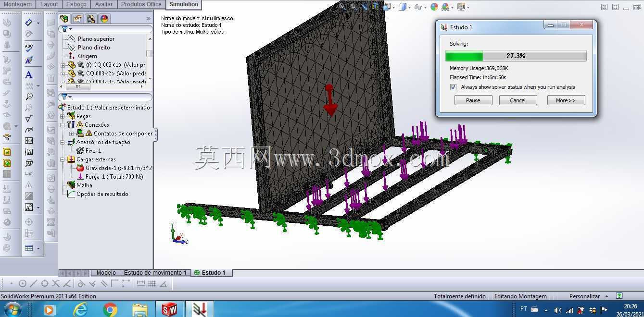The height and width of the screenshot is (317, 644).
Task: Open the Estudo de movimento 1 tab
Action: [155, 273]
